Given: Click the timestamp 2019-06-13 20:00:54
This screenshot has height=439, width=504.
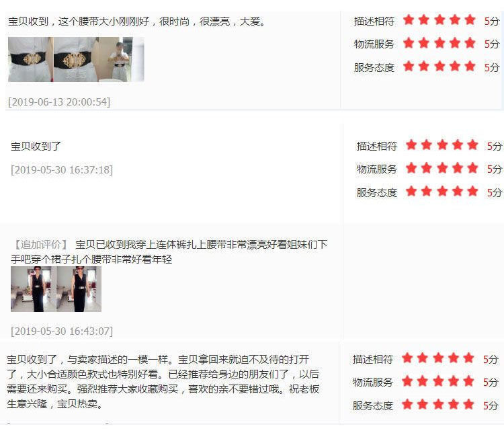Looking at the screenshot, I should pyautogui.click(x=59, y=102).
